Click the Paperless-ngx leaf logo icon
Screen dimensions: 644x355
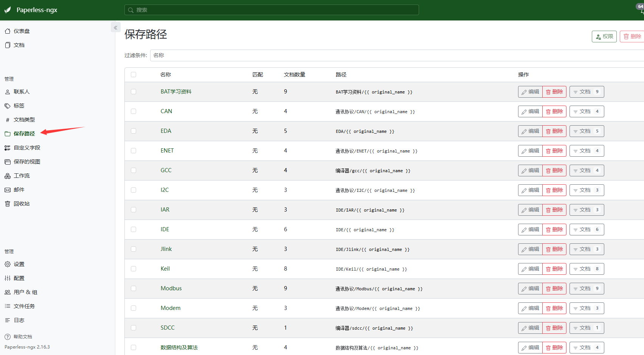[8, 10]
